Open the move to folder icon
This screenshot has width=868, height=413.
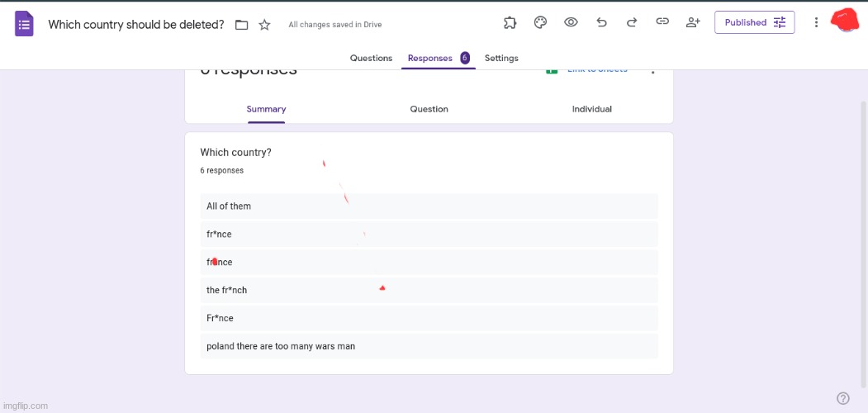pos(241,25)
